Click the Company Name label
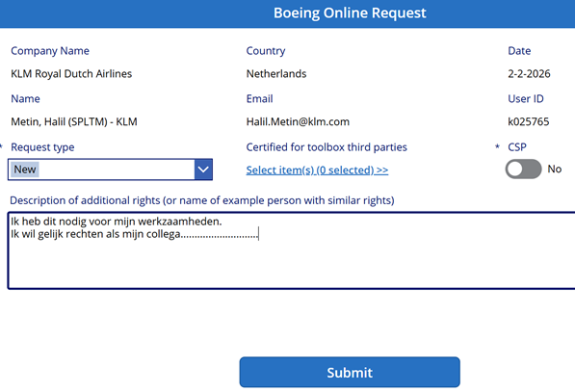The width and height of the screenshot is (575, 392). coord(50,51)
